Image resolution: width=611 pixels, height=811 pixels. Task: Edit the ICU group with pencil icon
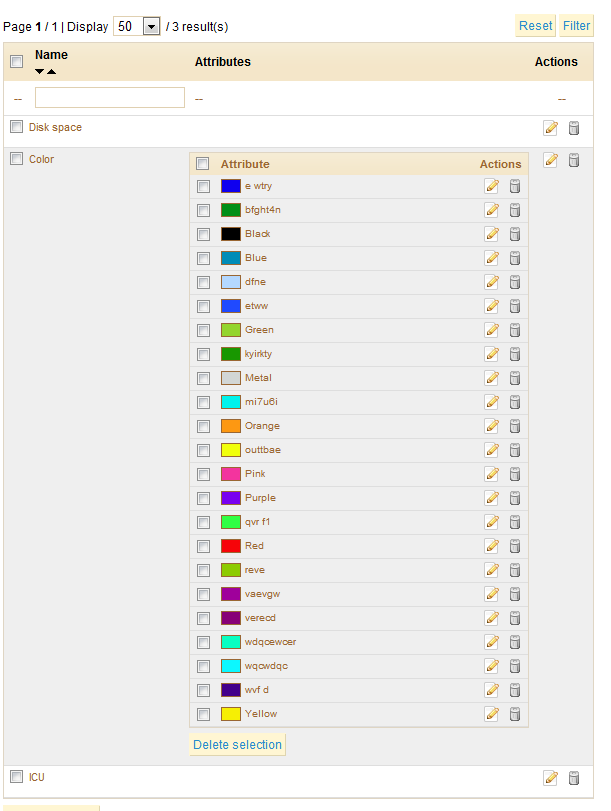[550, 778]
